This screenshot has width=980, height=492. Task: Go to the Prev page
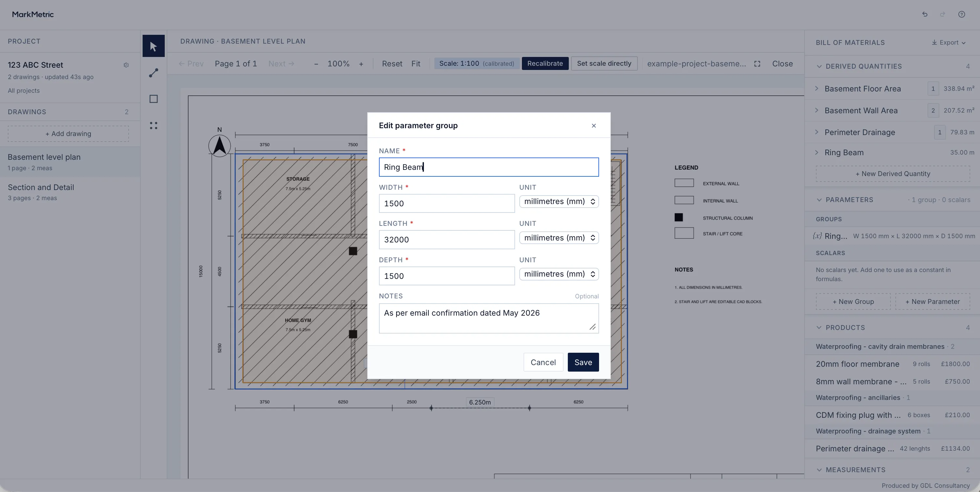pyautogui.click(x=191, y=64)
